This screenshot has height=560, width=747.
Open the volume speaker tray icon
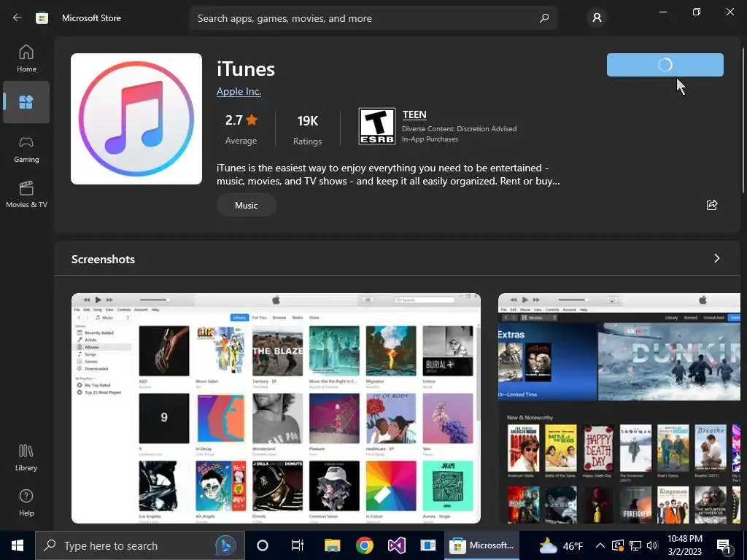(x=652, y=545)
